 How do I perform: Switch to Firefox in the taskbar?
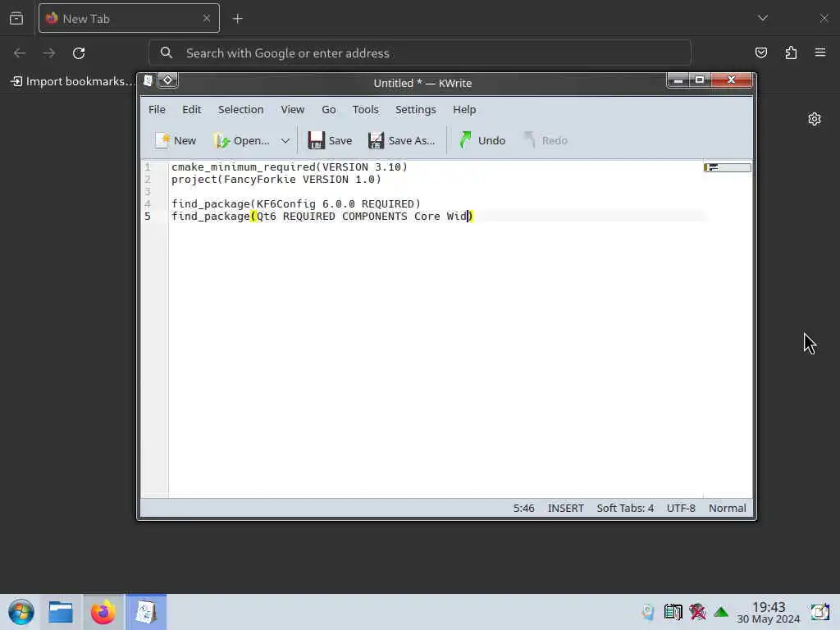point(103,612)
